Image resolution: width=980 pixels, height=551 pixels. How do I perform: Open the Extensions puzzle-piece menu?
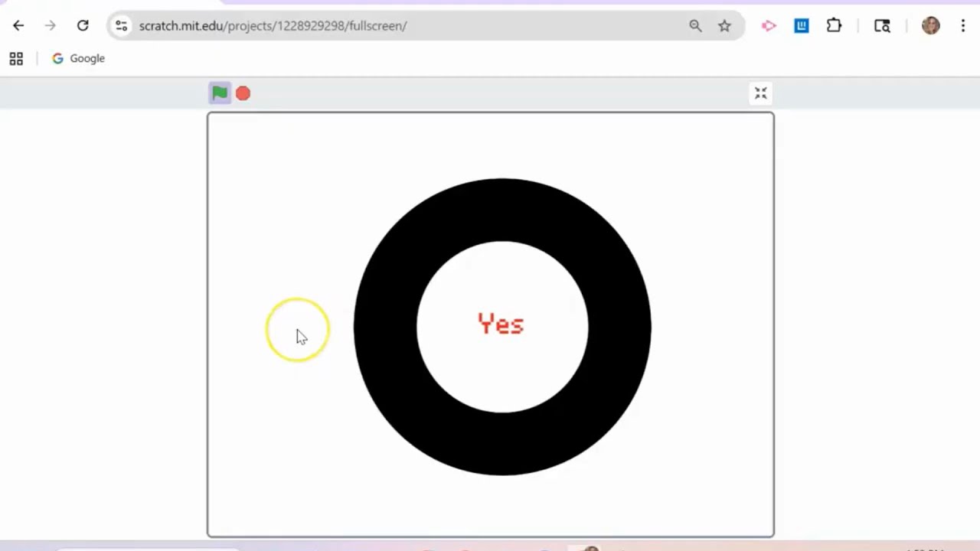[834, 26]
